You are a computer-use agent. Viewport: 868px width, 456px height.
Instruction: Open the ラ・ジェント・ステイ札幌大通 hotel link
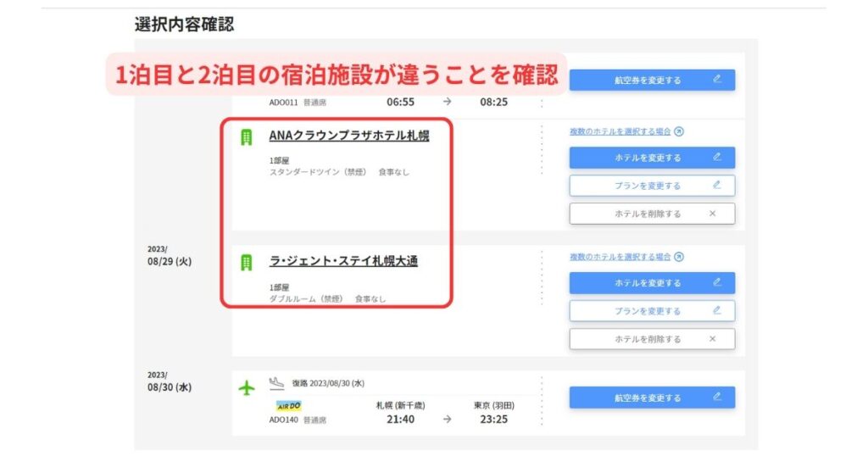(343, 261)
